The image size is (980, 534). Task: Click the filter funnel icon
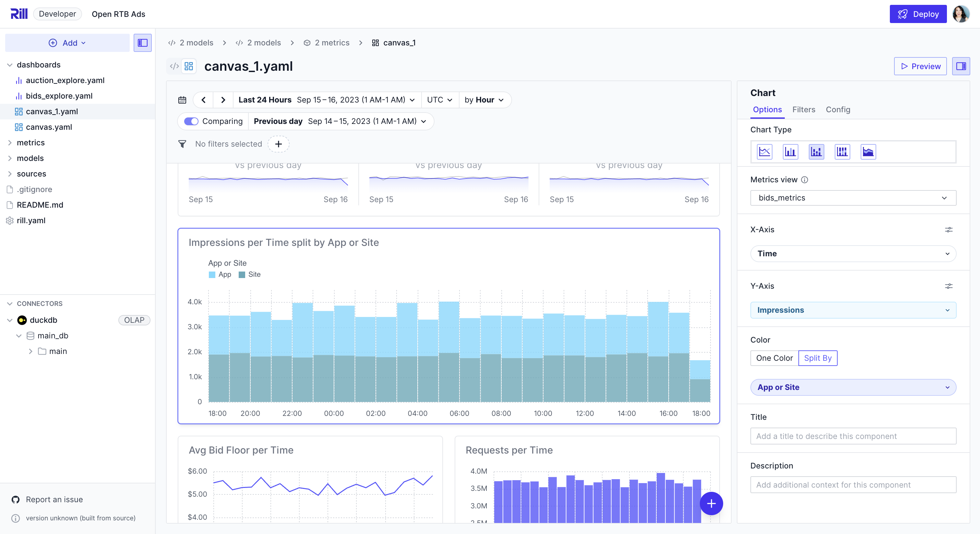pos(182,144)
